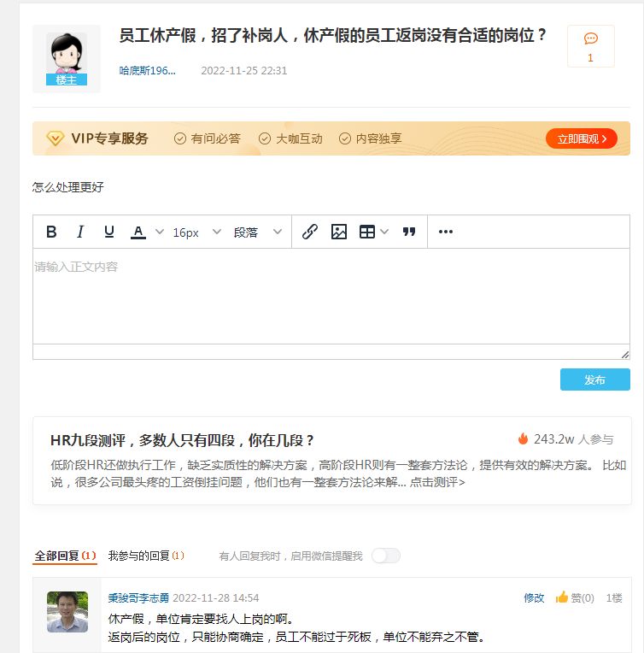The height and width of the screenshot is (653, 644).
Task: Click inside the reply content text area
Action: (x=331, y=296)
